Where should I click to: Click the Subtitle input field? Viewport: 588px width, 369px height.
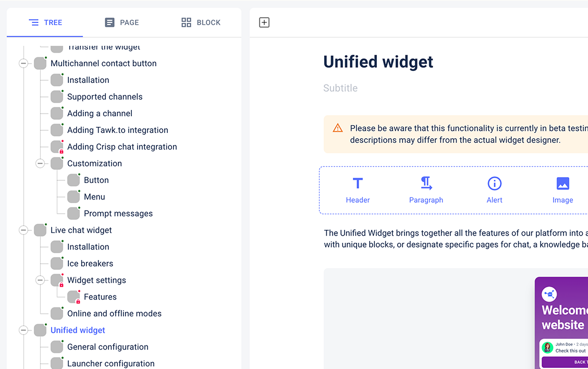coord(365,88)
